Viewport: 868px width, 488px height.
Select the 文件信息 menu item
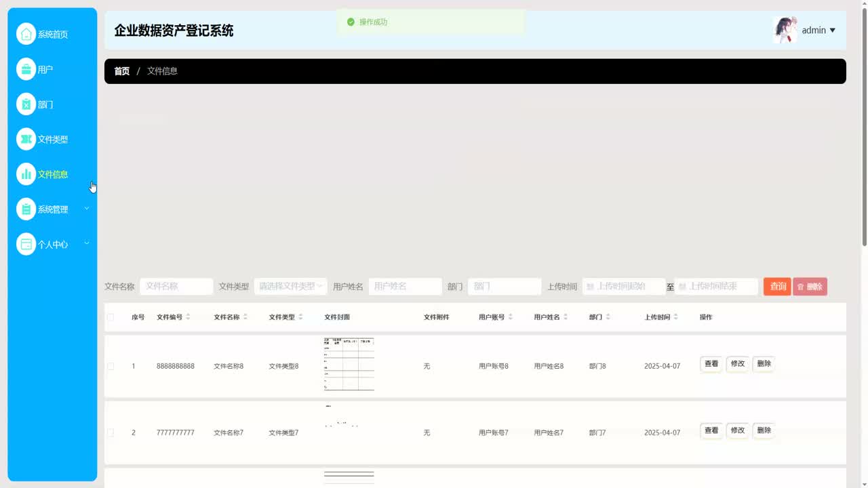(x=53, y=174)
